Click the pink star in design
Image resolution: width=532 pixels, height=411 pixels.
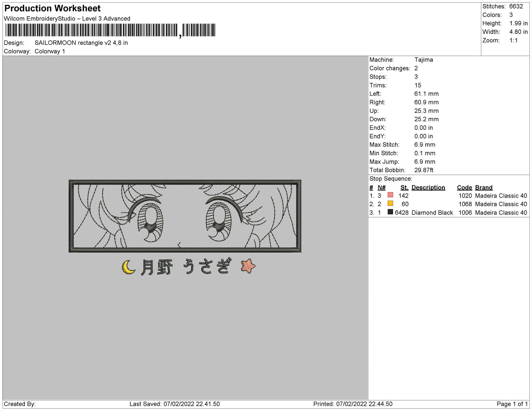pos(248,266)
